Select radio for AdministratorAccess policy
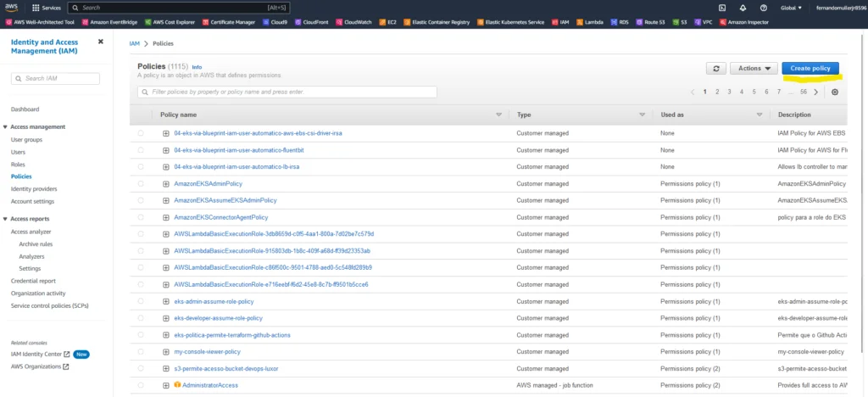This screenshot has height=397, width=868. coord(141,385)
